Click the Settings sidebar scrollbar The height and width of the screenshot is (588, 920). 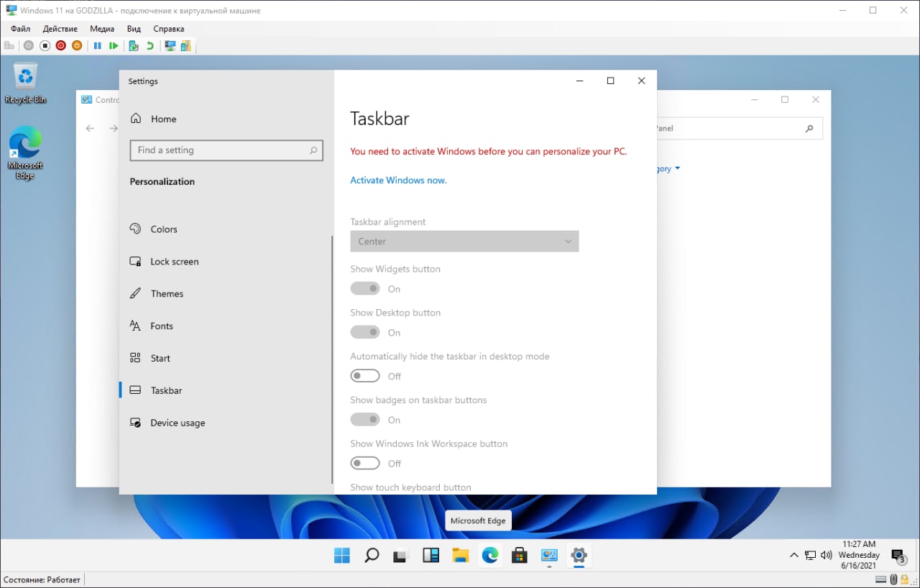[332, 359]
